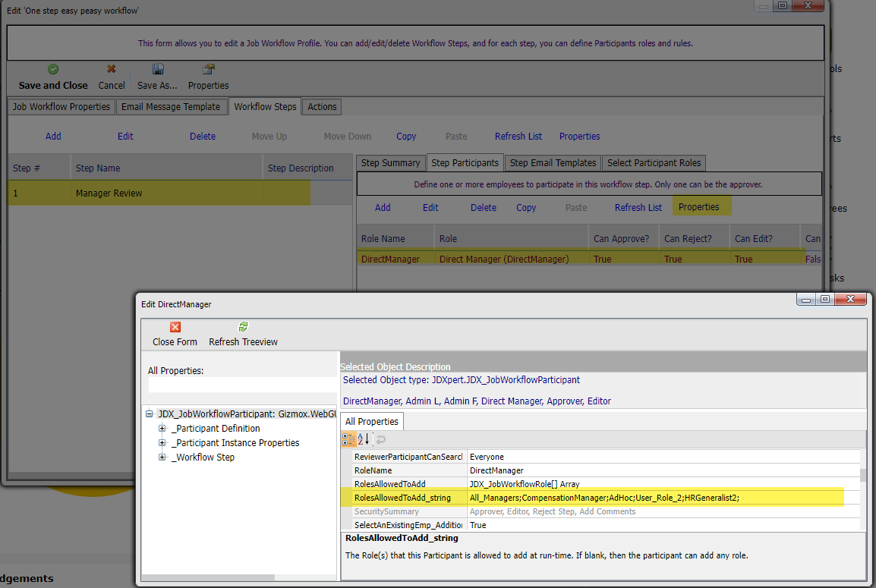Select the Categorized view icon in property grid
This screenshot has height=588, width=876.
pos(348,439)
